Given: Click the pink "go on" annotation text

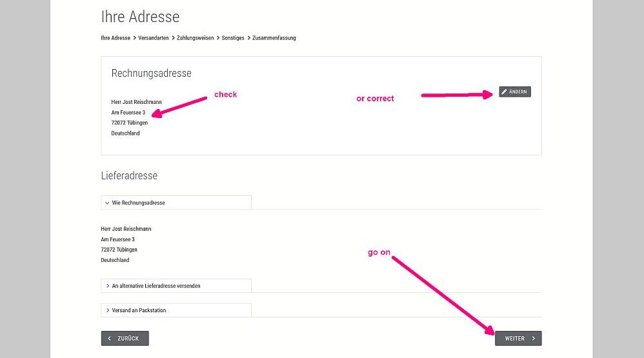Looking at the screenshot, I should (x=379, y=252).
